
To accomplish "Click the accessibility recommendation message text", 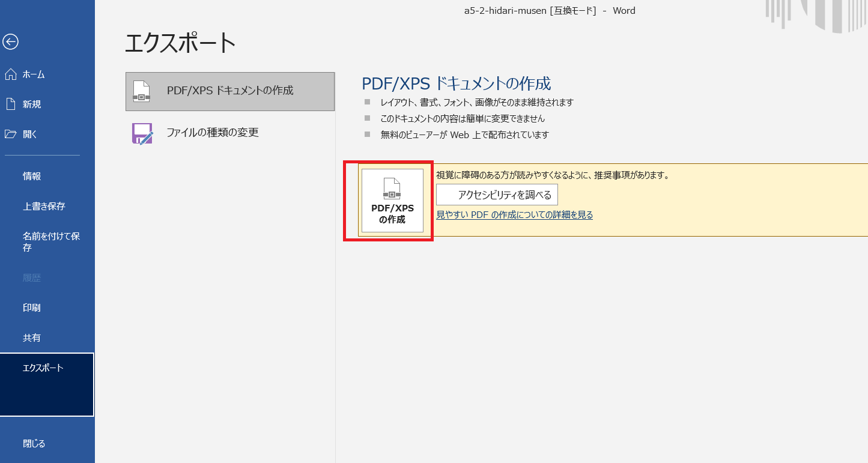I will (552, 175).
